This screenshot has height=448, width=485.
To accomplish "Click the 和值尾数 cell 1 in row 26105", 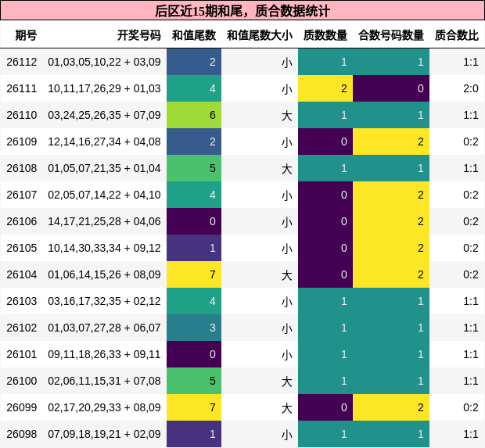I will pos(194,248).
